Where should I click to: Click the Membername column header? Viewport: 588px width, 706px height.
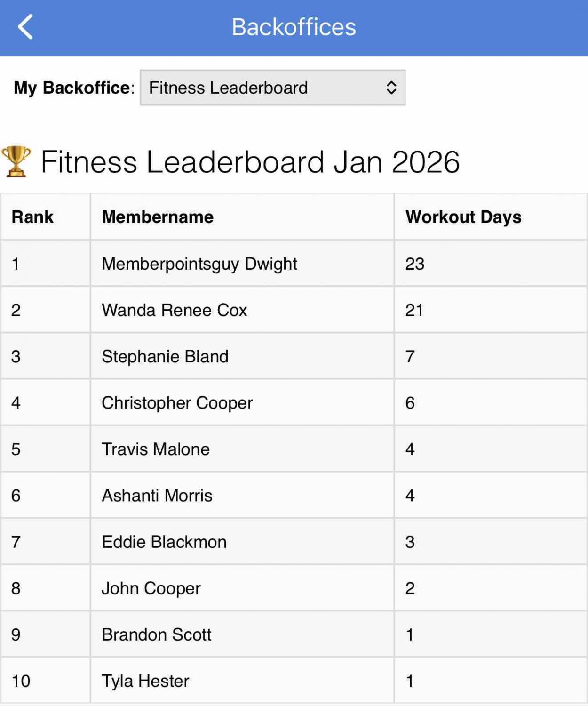tap(158, 217)
